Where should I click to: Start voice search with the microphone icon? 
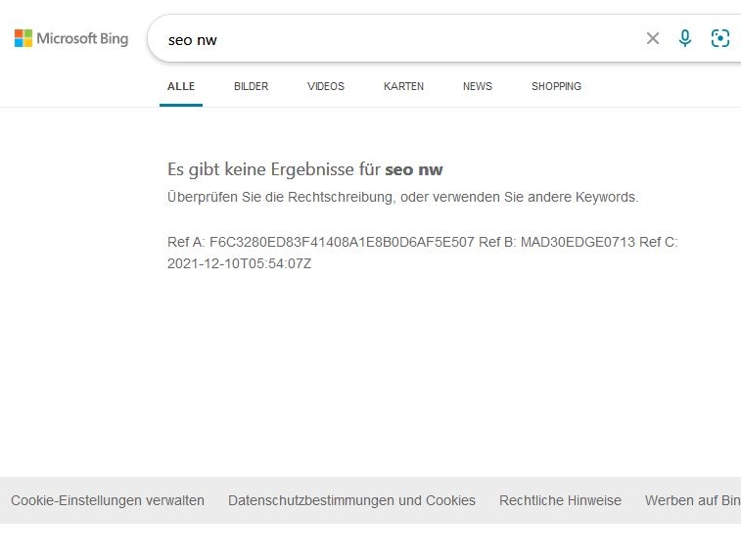click(685, 38)
